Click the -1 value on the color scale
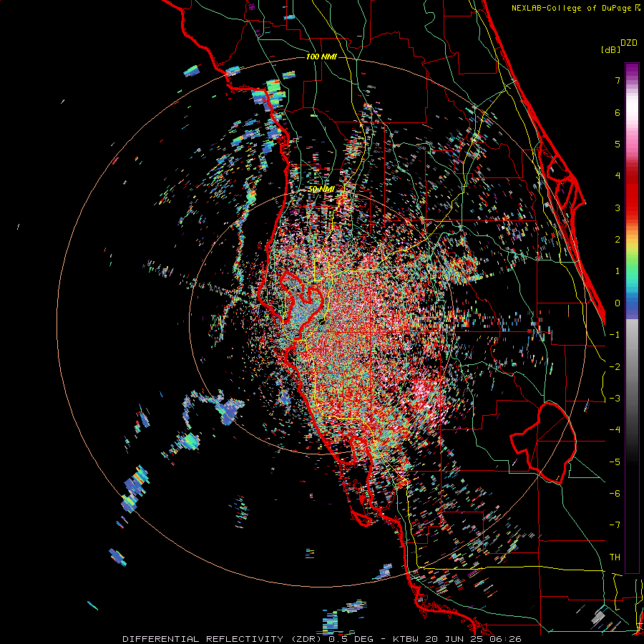Image resolution: width=644 pixels, height=644 pixels. [615, 335]
